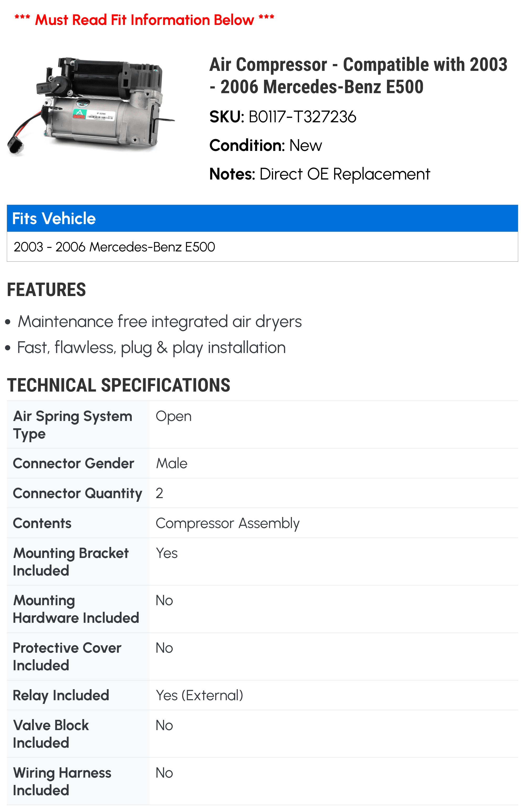Click the TECHNICAL SPECIFICATIONS heading
Screen dimensions: 525x812
118,385
